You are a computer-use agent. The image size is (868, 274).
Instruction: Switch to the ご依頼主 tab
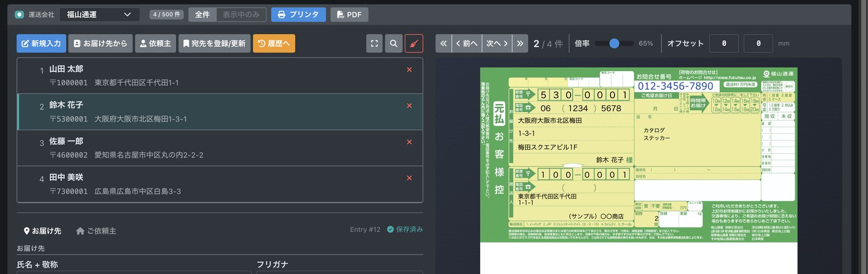click(x=96, y=231)
